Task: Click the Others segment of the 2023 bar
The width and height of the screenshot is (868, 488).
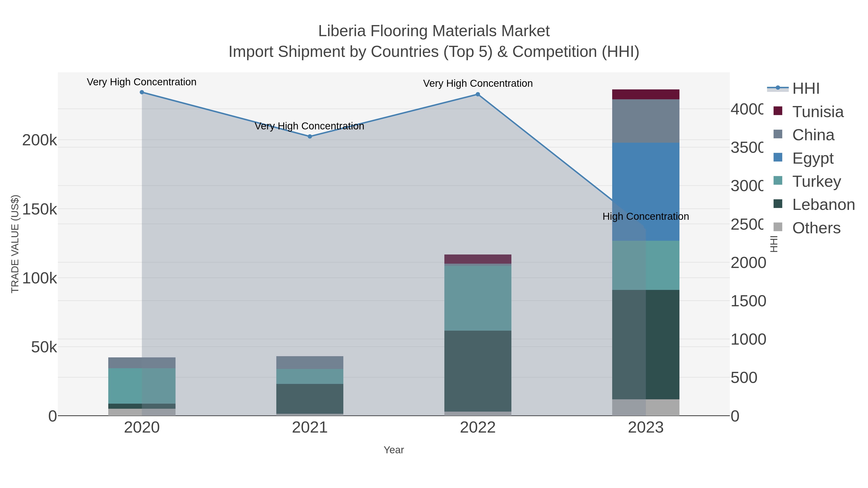Action: pyautogui.click(x=646, y=408)
